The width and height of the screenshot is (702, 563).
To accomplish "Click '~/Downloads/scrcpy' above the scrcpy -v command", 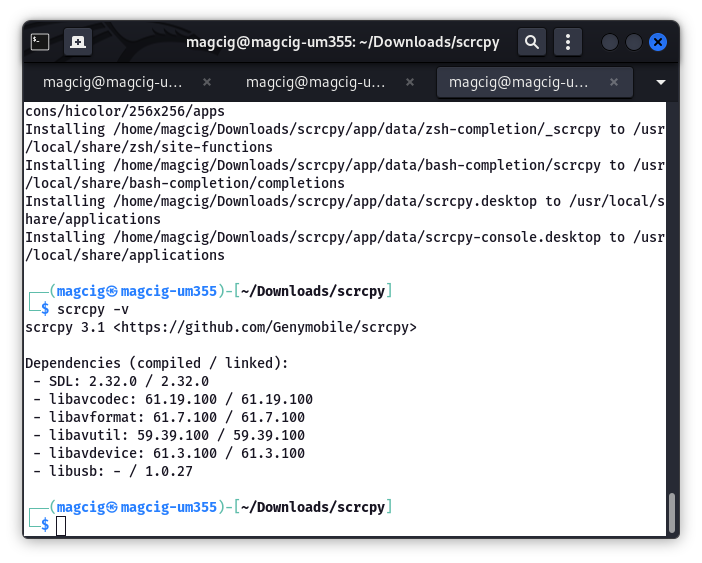I will 313,291.
